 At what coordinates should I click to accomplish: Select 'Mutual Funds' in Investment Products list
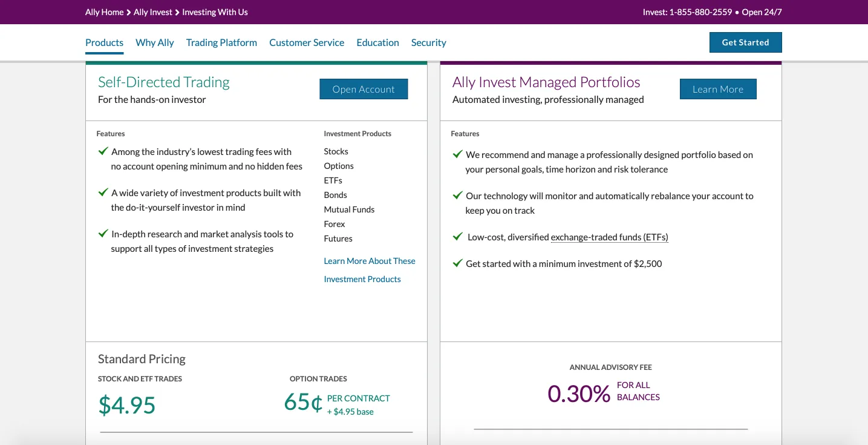coord(349,209)
